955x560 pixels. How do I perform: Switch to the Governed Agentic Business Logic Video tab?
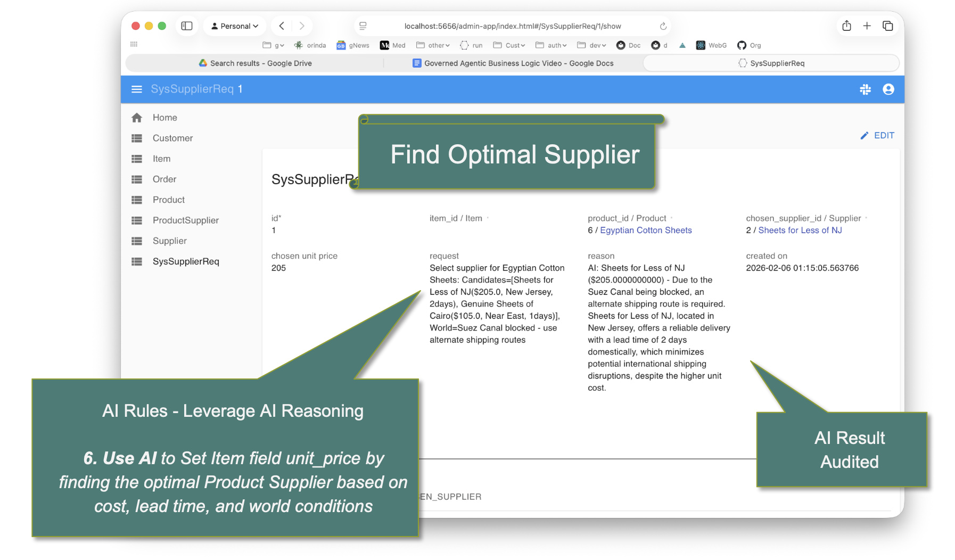513,63
